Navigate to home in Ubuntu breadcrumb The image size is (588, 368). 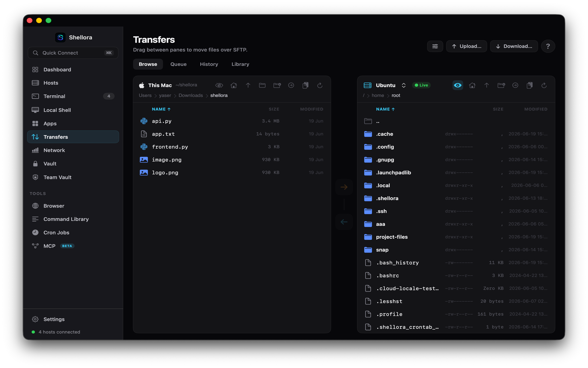(x=378, y=95)
